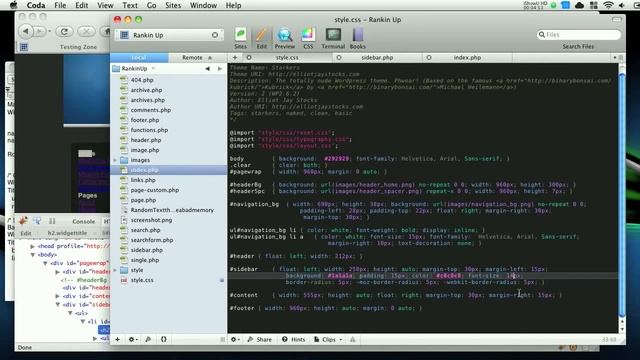Open the Go menu
640x360 pixels.
coord(151,5)
